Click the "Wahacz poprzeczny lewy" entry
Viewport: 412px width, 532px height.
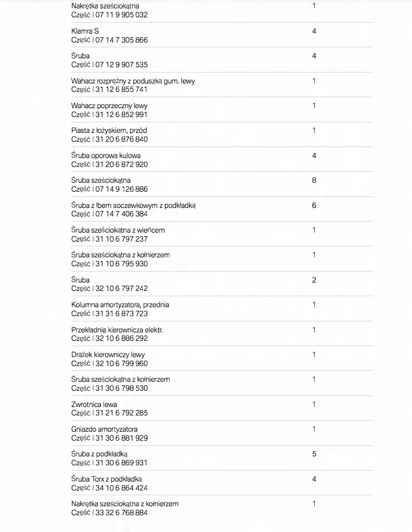109,106
